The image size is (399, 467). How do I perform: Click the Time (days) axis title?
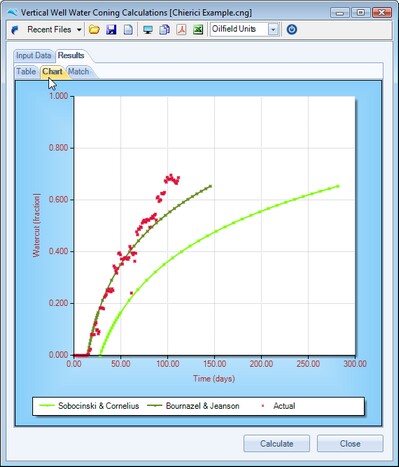click(214, 379)
